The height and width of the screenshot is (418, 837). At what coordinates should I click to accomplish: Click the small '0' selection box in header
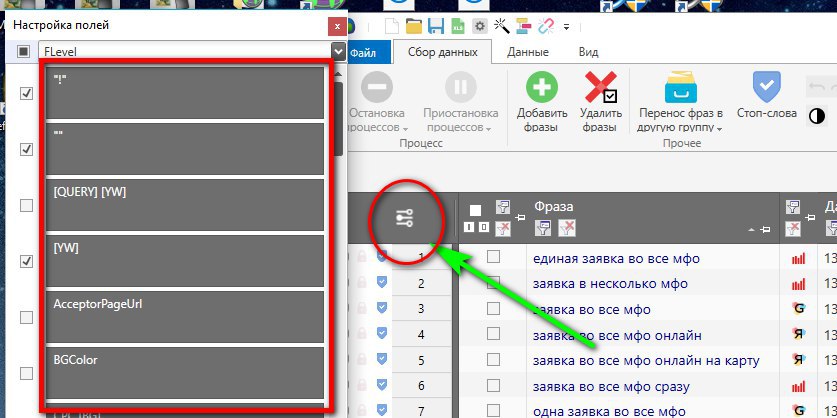(484, 227)
